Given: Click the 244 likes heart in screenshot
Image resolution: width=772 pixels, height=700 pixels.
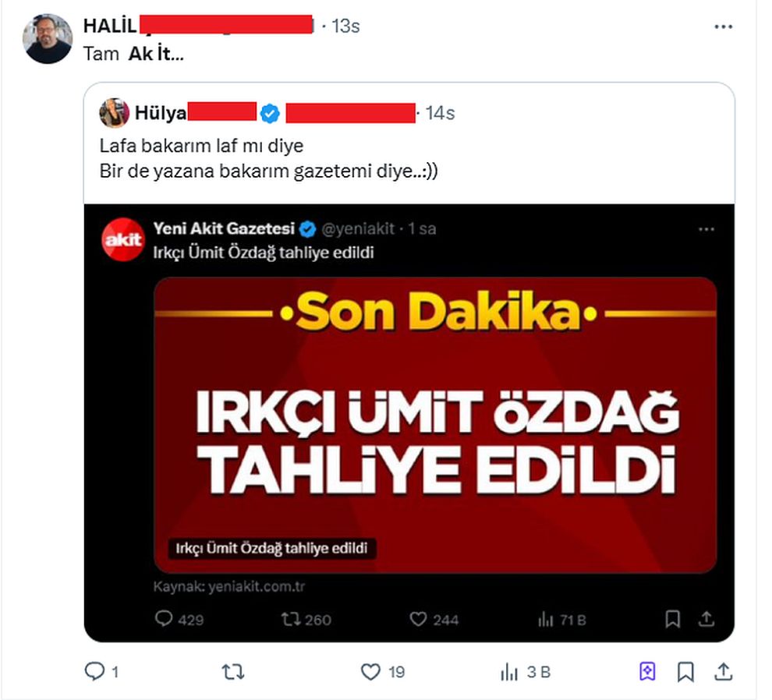Looking at the screenshot, I should (x=418, y=619).
